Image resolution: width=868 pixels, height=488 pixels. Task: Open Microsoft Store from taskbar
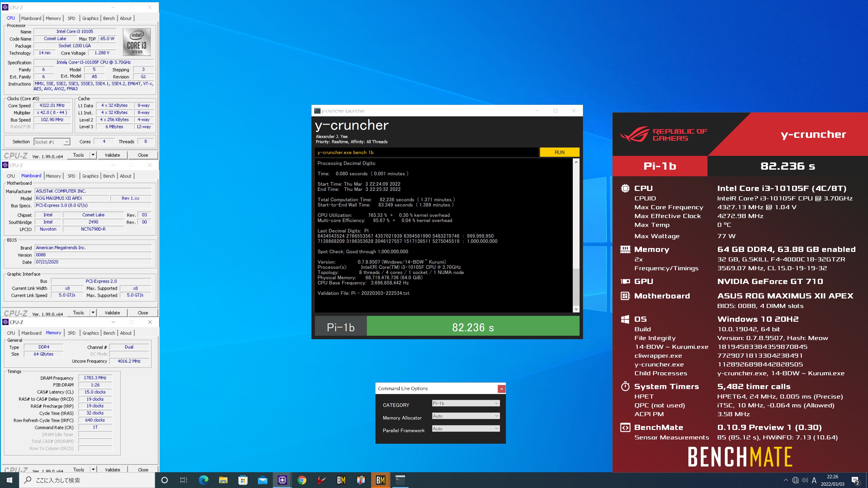[x=243, y=480]
